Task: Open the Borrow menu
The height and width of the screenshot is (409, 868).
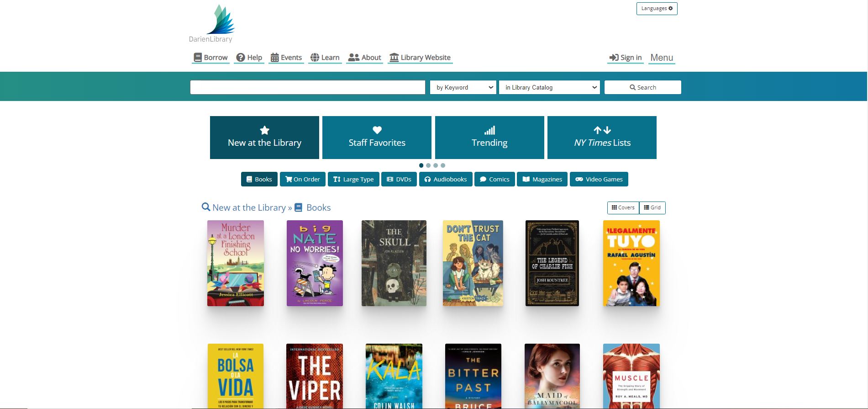Action: click(x=210, y=58)
